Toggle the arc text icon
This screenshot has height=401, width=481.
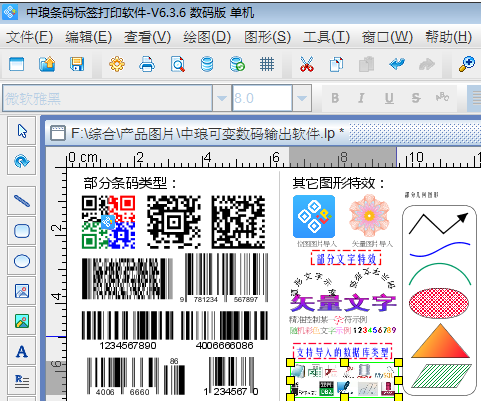point(442,97)
